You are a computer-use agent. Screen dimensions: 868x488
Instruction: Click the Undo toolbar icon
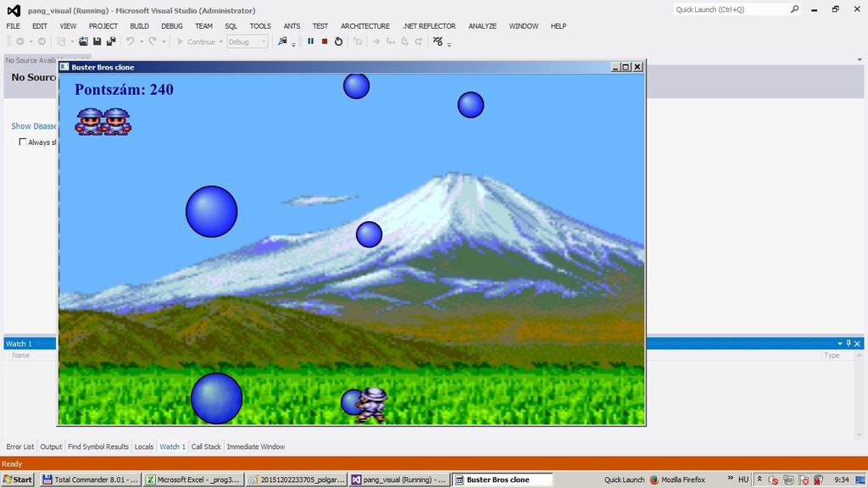(130, 42)
